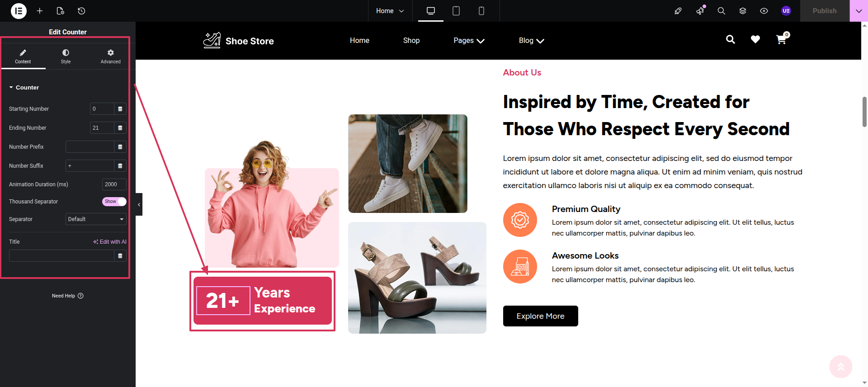This screenshot has width=868, height=387.
Task: Switch to tablet device view
Action: pyautogui.click(x=456, y=11)
